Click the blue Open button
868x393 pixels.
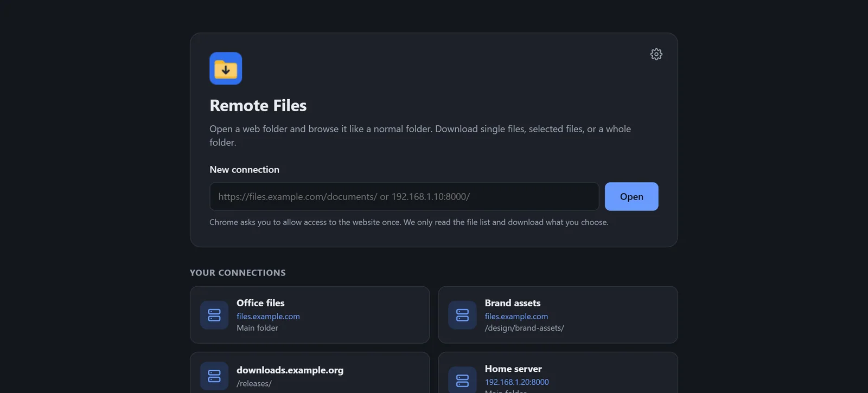(x=631, y=196)
